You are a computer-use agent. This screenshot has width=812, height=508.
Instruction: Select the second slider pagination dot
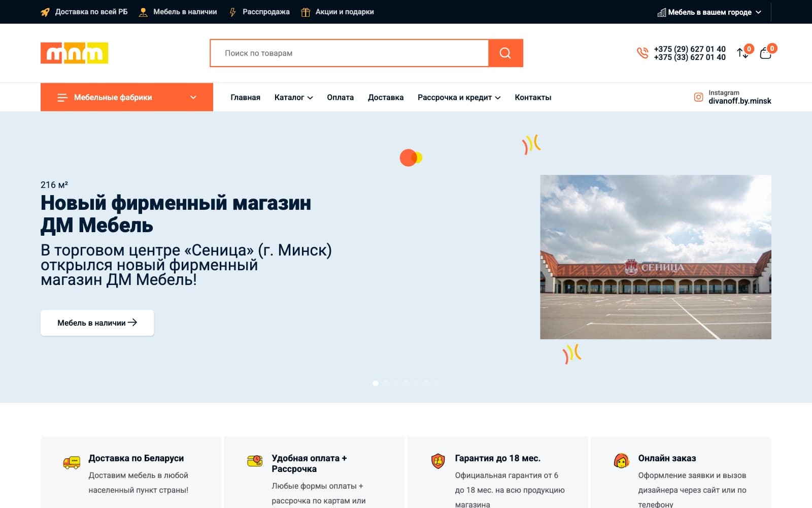pyautogui.click(x=386, y=384)
